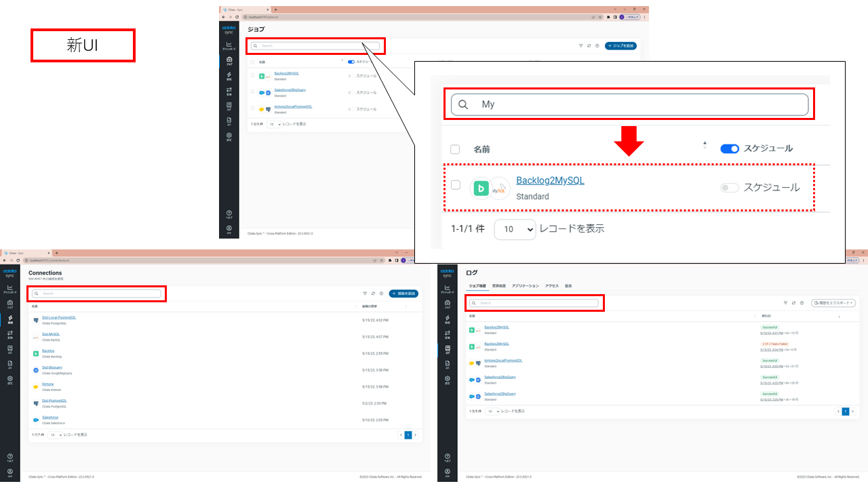Viewport: 868px width, 488px height.
Task: Switch to the アクセス tab in the log view
Action: coord(551,286)
